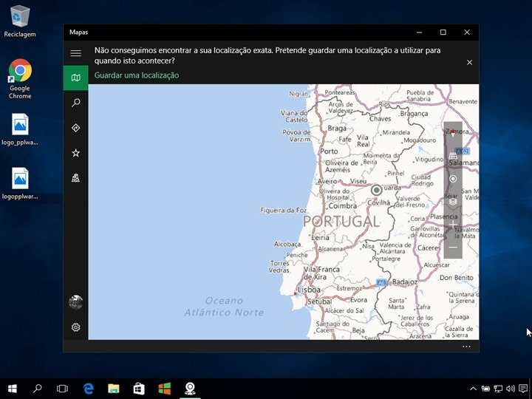The image size is (532, 399).
Task: Open the more options ellipsis button
Action: pos(466,347)
